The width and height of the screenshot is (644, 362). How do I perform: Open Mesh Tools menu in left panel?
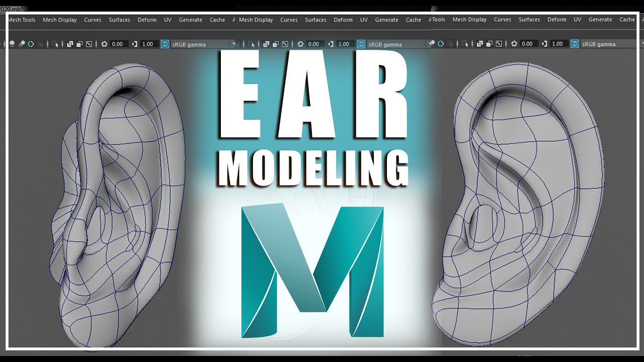22,20
